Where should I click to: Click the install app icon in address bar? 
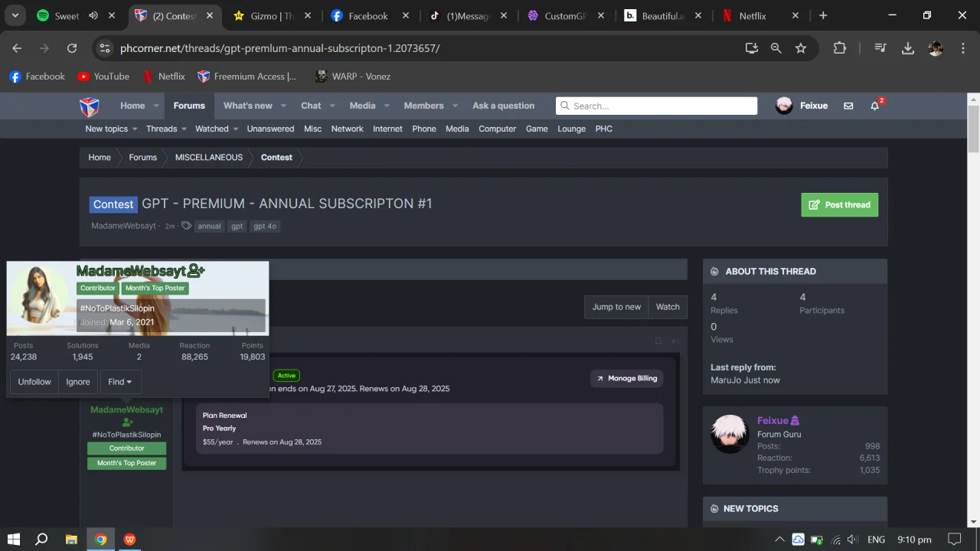(752, 48)
